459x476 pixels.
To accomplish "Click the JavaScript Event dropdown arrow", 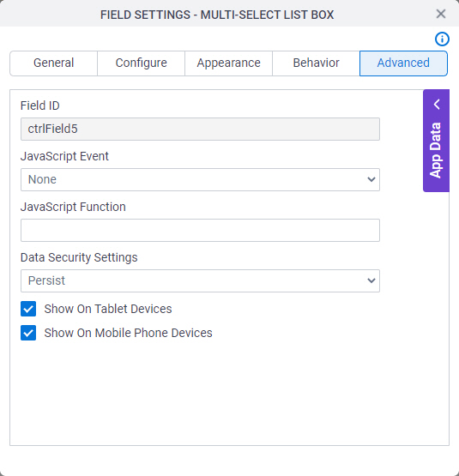I will [371, 180].
